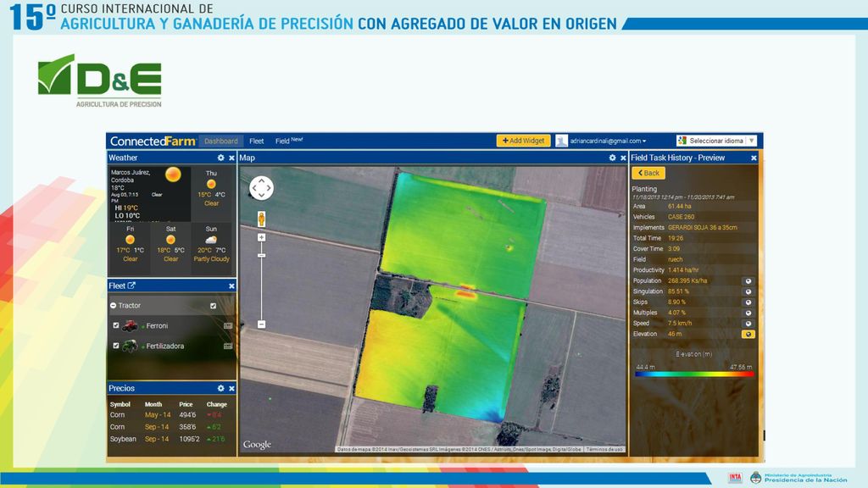Click the map zoom slider handle
This screenshot has height=488, width=868.
261,255
